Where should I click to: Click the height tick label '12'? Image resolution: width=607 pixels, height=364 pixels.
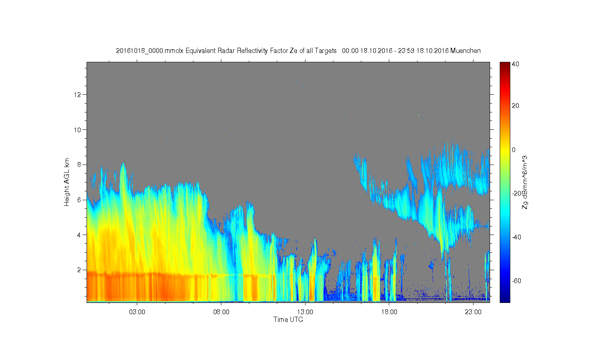tap(79, 95)
